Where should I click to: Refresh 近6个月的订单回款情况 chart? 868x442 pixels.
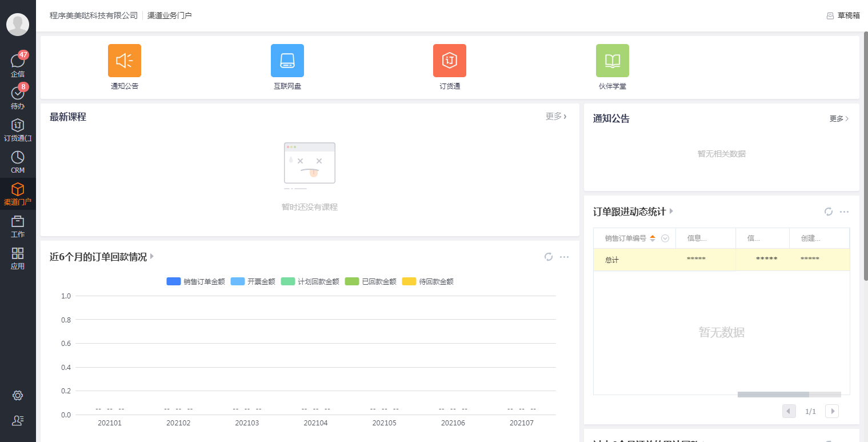[549, 257]
